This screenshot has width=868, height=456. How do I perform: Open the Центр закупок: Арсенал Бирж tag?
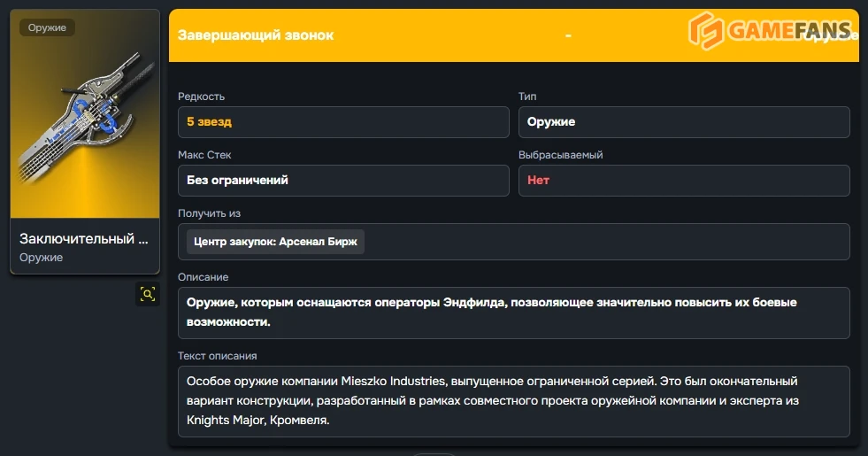pos(275,242)
